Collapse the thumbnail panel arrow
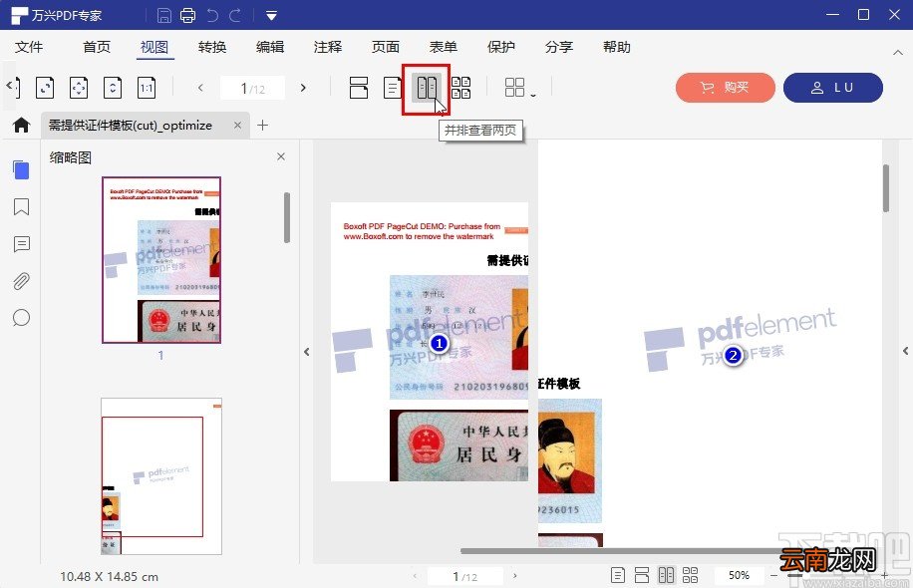The height and width of the screenshot is (588, 913). [x=307, y=352]
